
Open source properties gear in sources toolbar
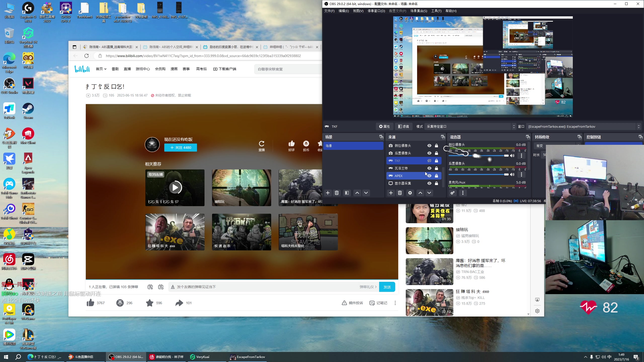click(x=410, y=193)
